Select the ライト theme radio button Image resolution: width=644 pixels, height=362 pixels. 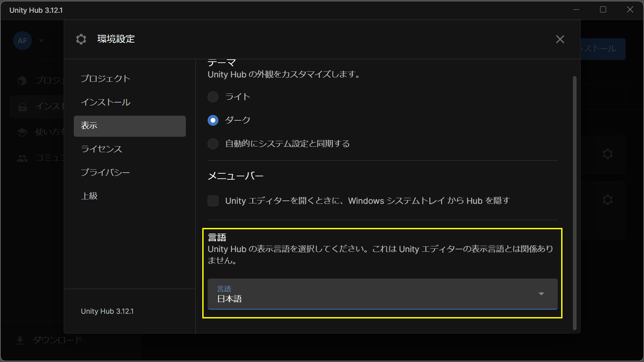point(213,97)
